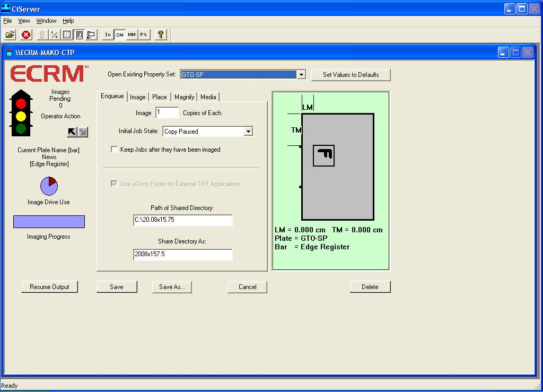Switch to the Place tab
Image resolution: width=543 pixels, height=392 pixels.
pyautogui.click(x=159, y=97)
